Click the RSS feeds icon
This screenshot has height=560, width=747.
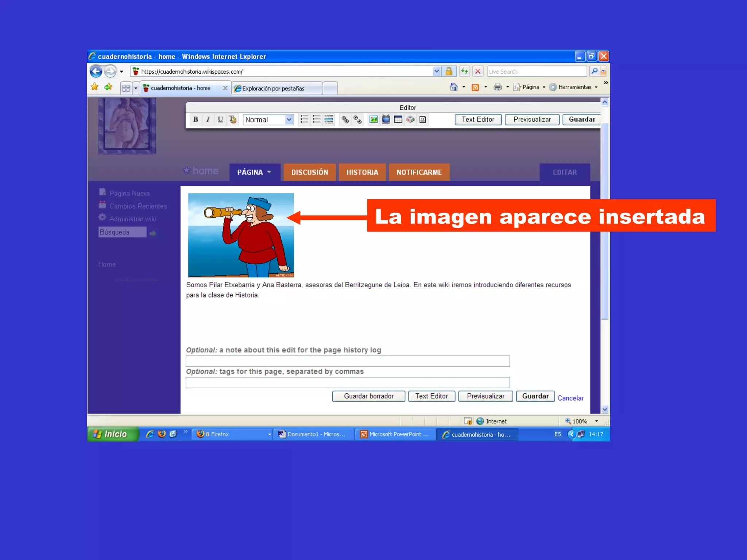[x=475, y=87]
